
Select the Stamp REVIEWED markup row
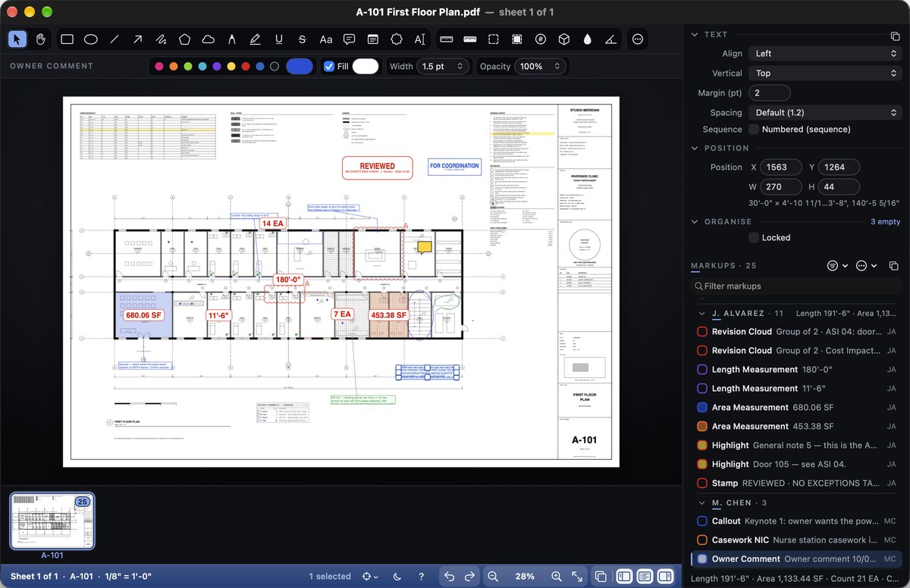click(x=797, y=483)
